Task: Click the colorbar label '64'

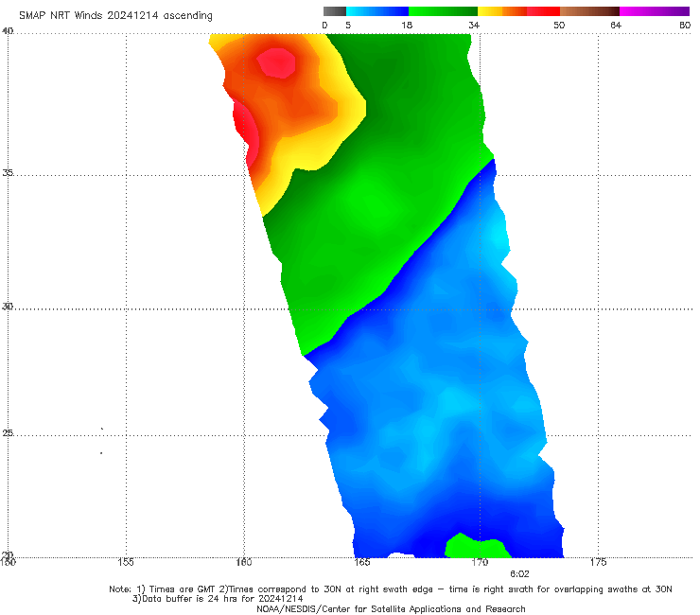Action: click(616, 25)
